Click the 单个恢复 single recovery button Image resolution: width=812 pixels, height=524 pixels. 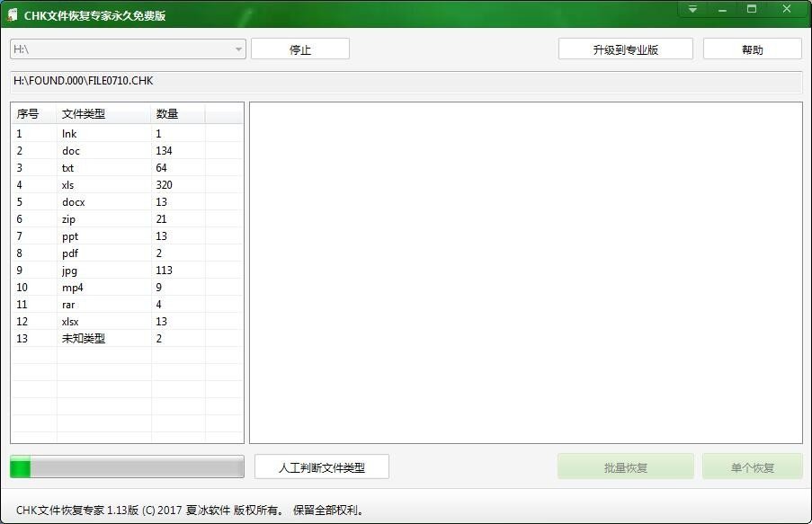753,466
